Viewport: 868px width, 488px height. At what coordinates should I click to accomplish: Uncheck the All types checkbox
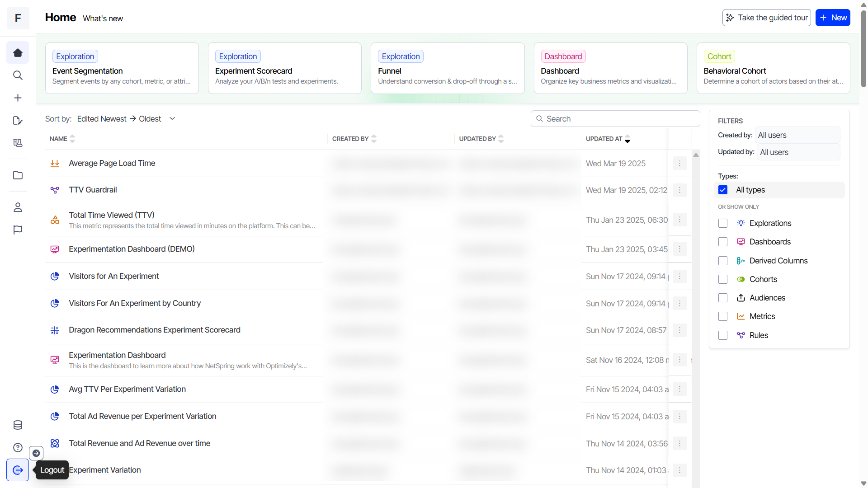[x=723, y=190]
